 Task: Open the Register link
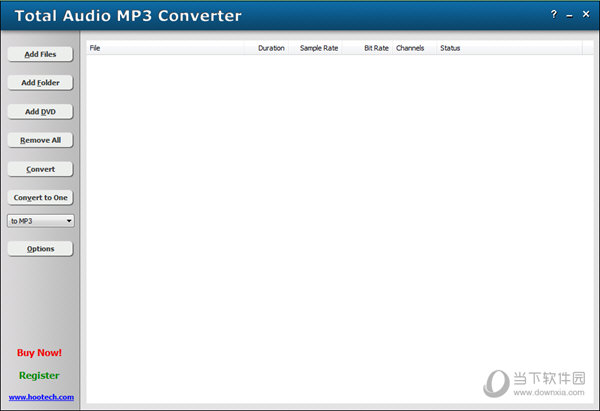39,375
